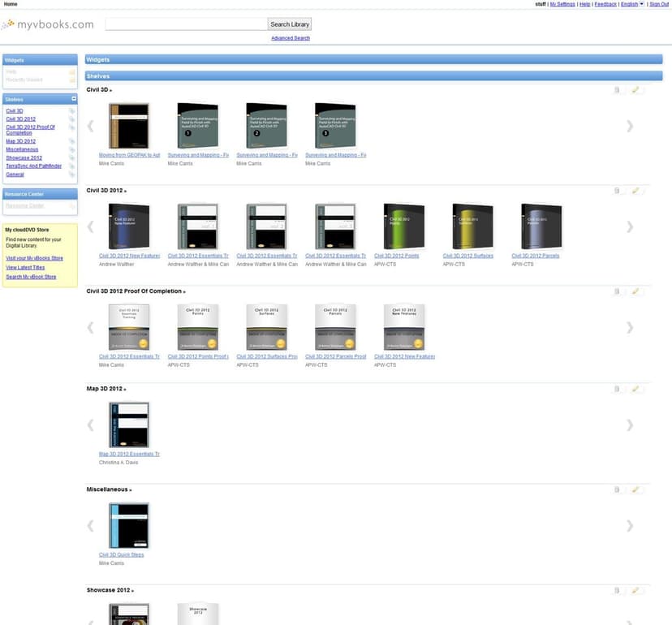Sign Out of the account
The image size is (672, 625).
point(659,4)
